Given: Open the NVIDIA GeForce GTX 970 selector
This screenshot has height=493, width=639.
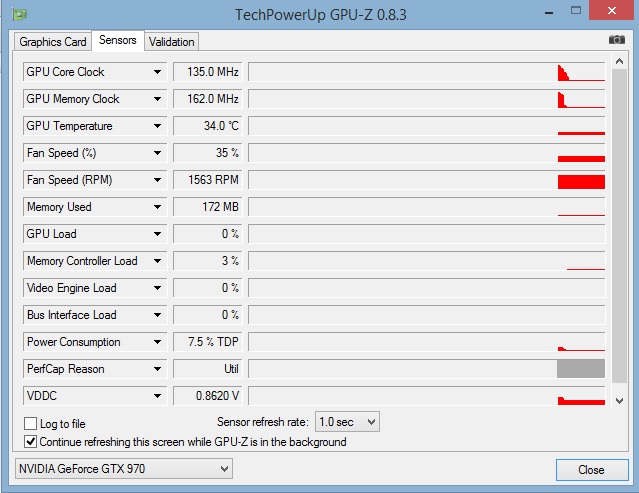Looking at the screenshot, I should 124,468.
